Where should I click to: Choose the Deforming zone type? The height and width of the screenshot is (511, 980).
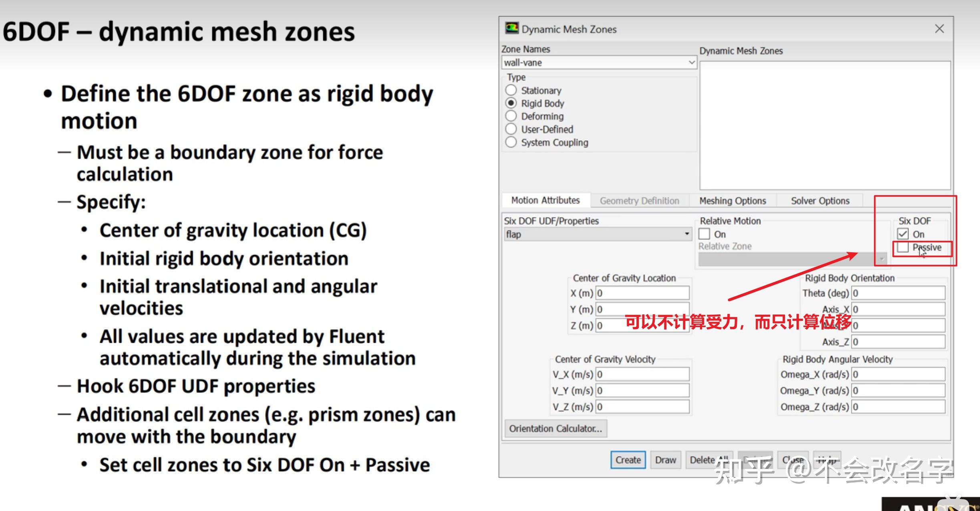point(511,116)
